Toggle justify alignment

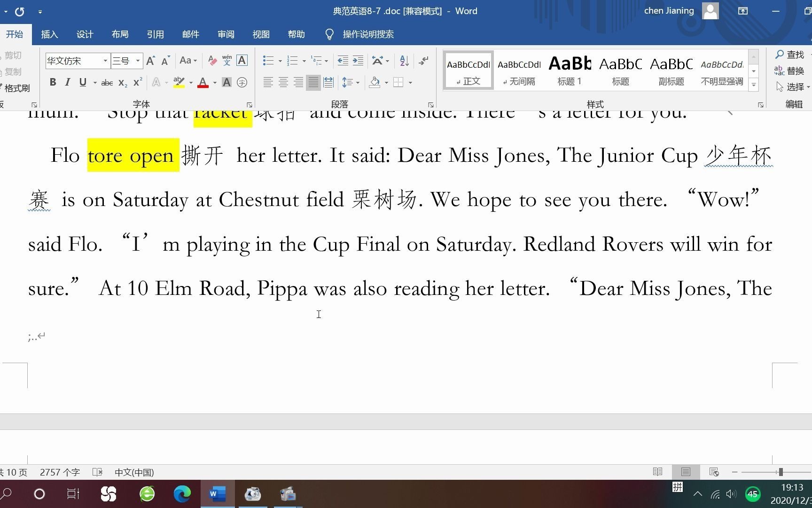coord(313,82)
